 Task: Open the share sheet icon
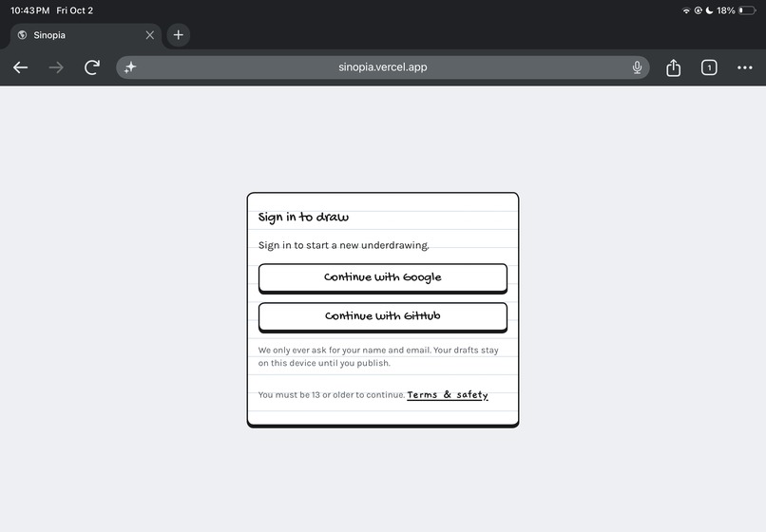[x=673, y=67]
